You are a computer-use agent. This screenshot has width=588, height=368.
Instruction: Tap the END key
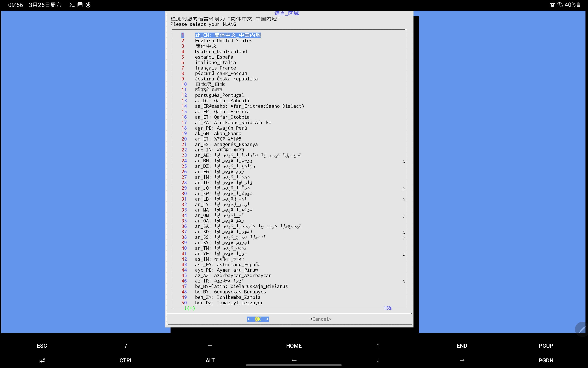[462, 346]
